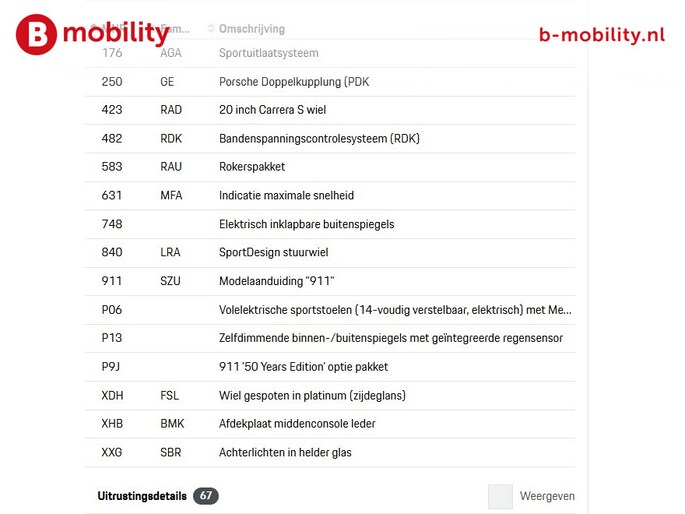Screen dimensions: 685x514
Task: Click the B-mobility logo icon
Action: [36, 34]
